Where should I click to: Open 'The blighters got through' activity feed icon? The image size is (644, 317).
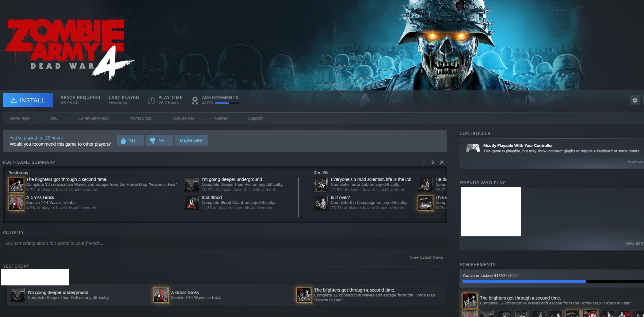pyautogui.click(x=304, y=295)
